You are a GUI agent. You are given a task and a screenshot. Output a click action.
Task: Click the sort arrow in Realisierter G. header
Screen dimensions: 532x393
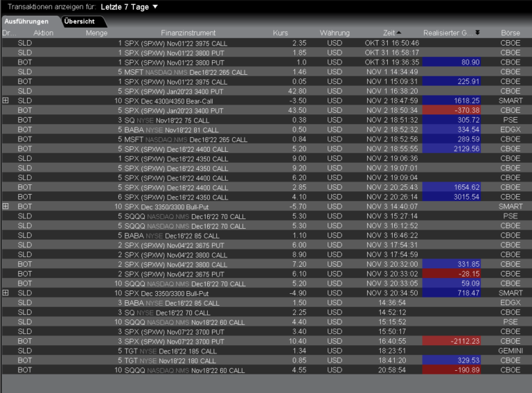[x=477, y=33]
